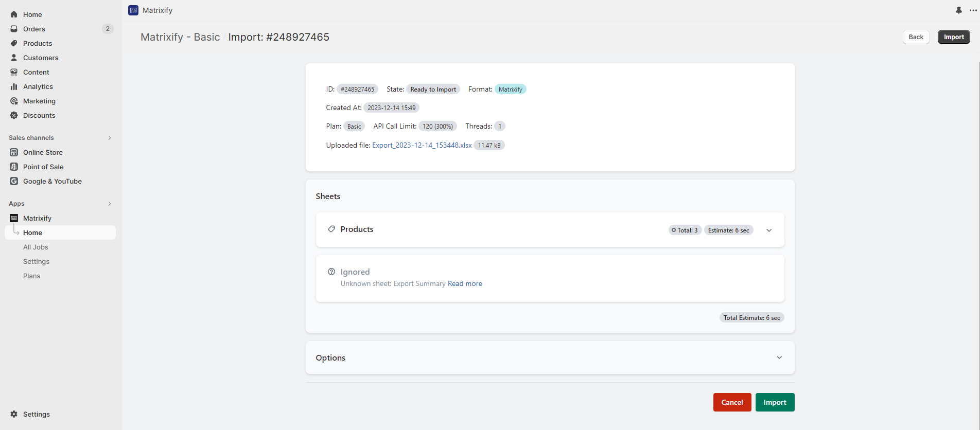Open the uploaded Export xlsx file link
The image size is (980, 430).
pyautogui.click(x=422, y=145)
